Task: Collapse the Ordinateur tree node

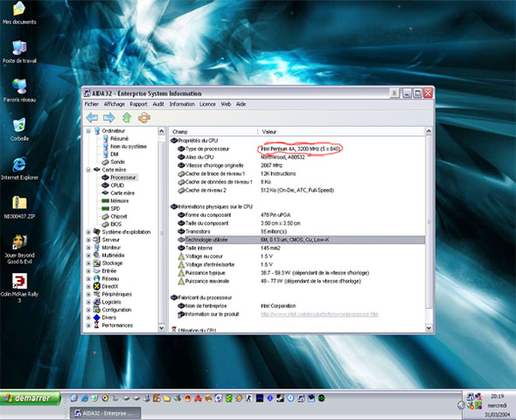Action: 88,131
